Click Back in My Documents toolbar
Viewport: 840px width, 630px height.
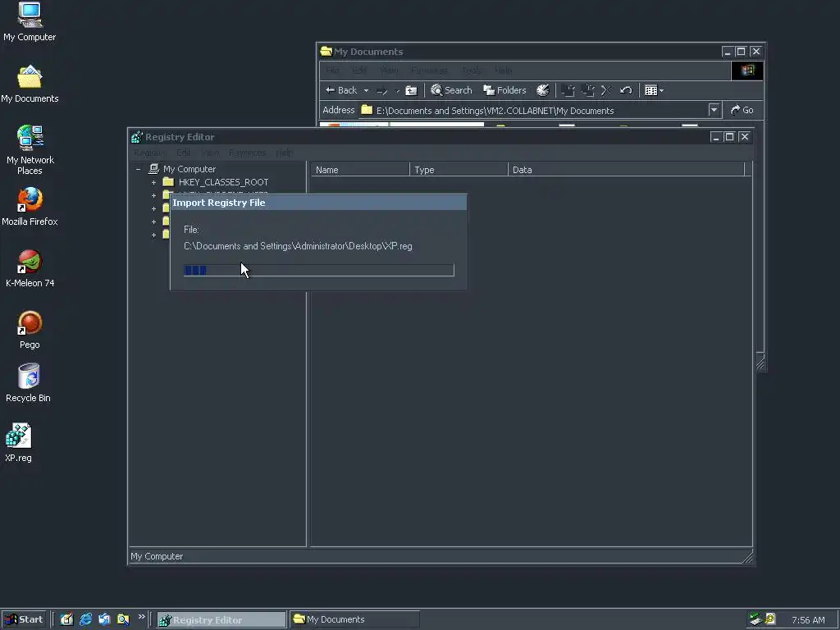(341, 90)
